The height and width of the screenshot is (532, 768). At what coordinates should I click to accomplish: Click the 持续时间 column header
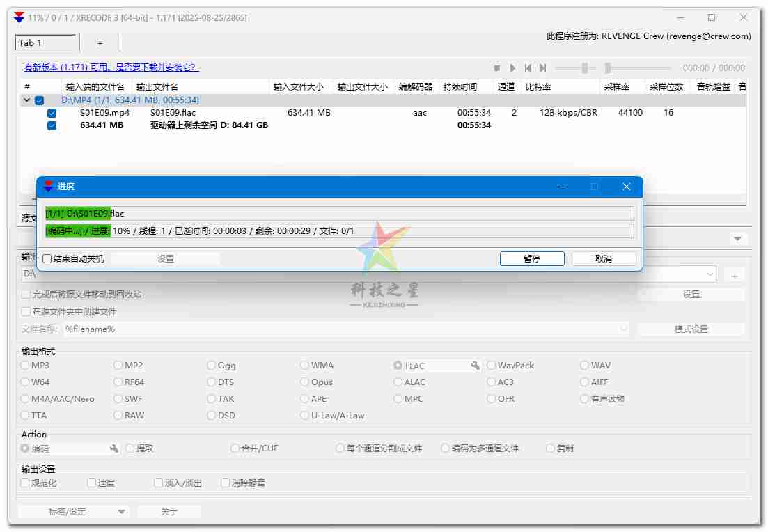460,87
